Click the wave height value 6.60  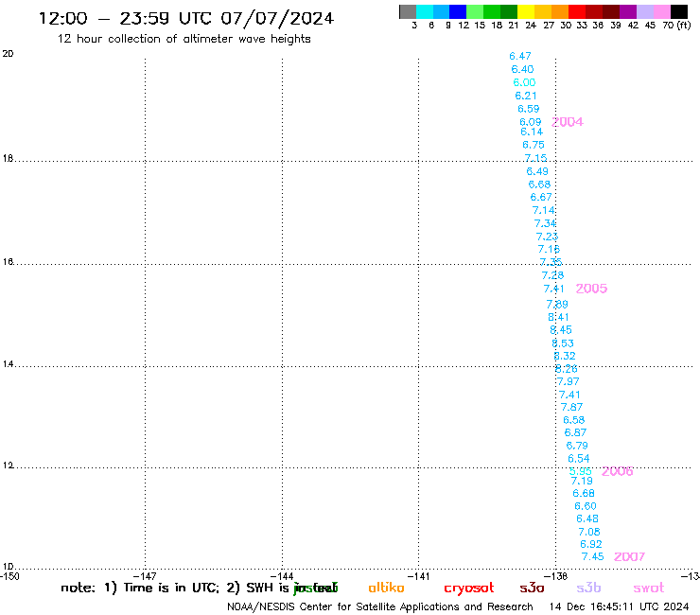[x=586, y=506]
